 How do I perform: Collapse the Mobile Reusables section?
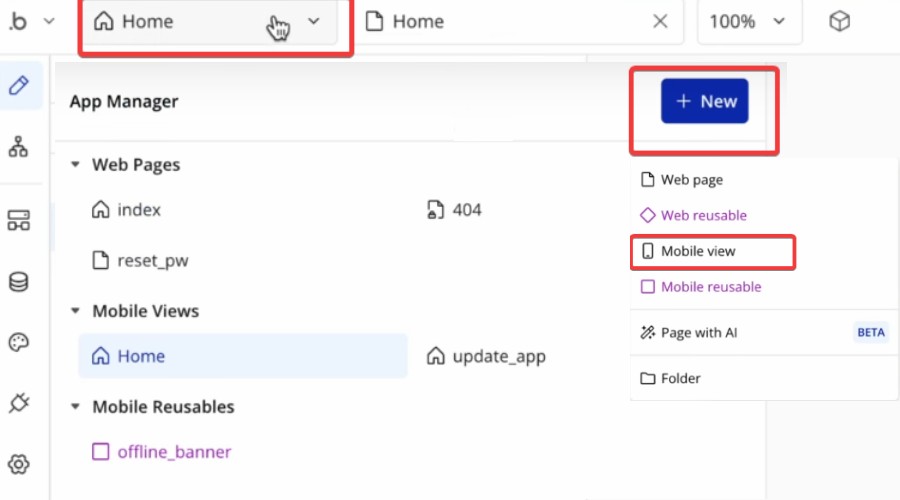(x=75, y=407)
